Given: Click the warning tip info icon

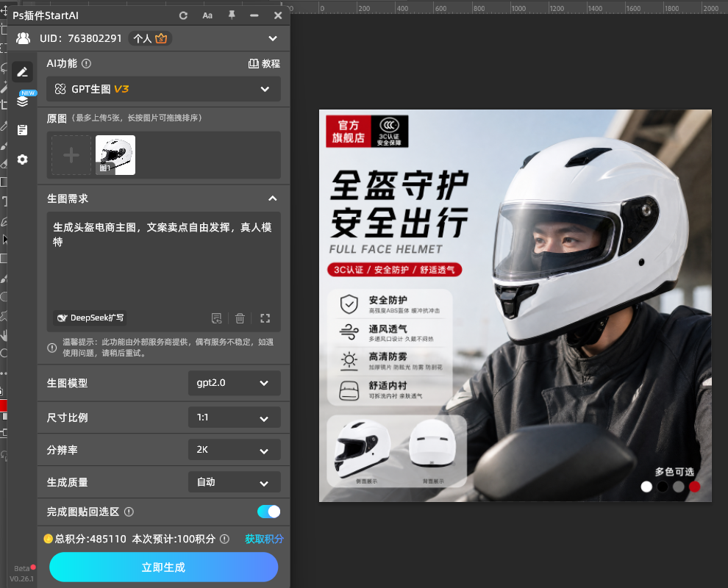Looking at the screenshot, I should coord(52,348).
